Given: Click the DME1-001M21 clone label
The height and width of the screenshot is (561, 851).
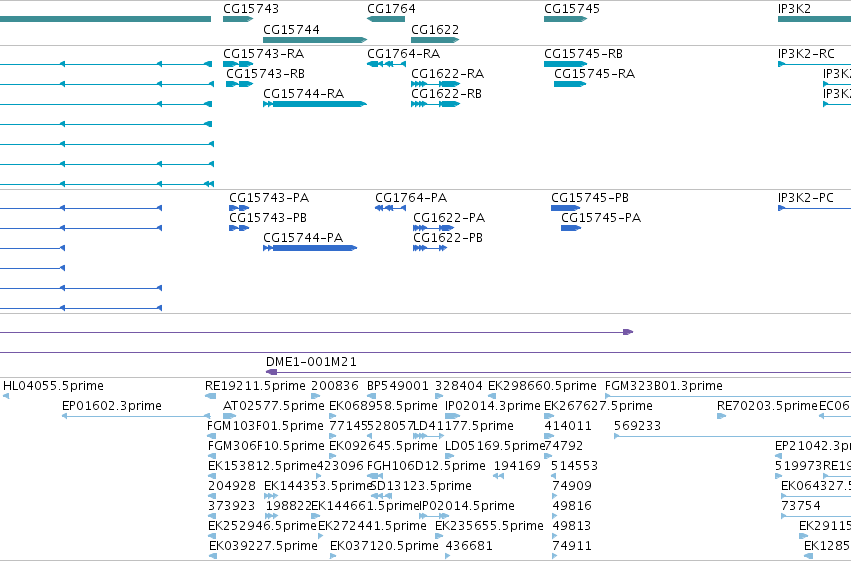Looking at the screenshot, I should pos(311,362).
